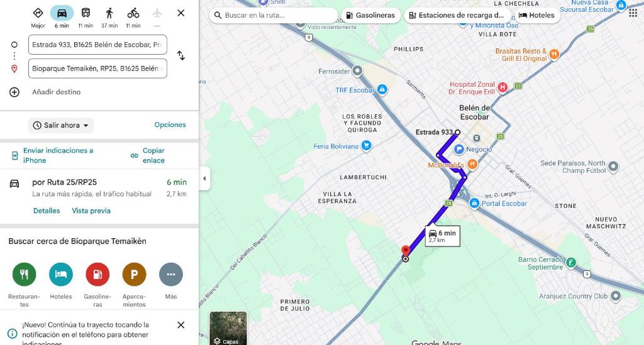This screenshot has width=644, height=345.
Task: Swap origin and destination
Action: coord(180,55)
